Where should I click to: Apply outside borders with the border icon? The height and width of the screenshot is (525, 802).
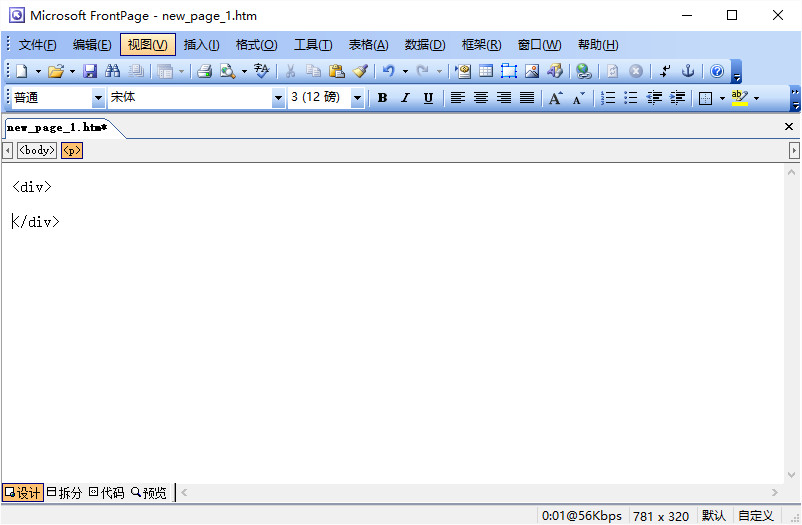[705, 98]
